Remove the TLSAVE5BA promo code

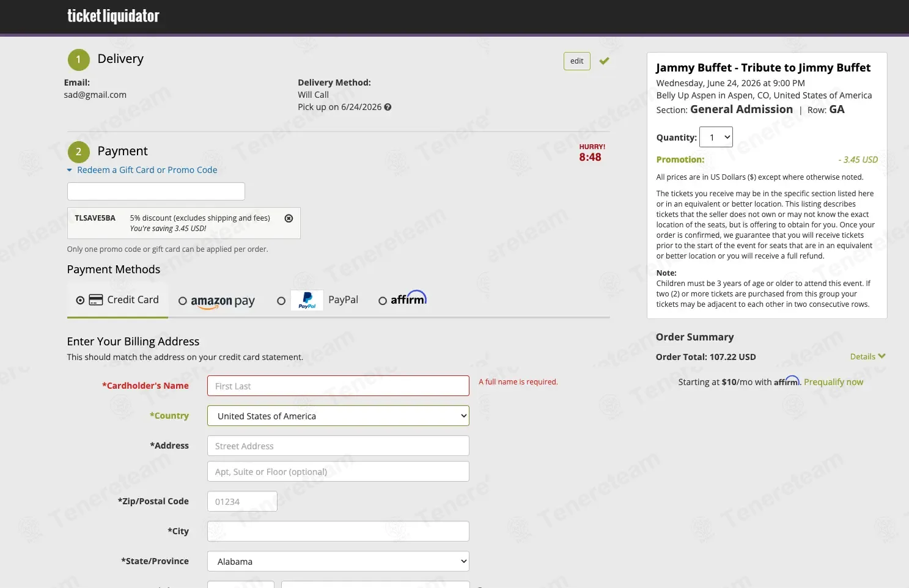[289, 218]
